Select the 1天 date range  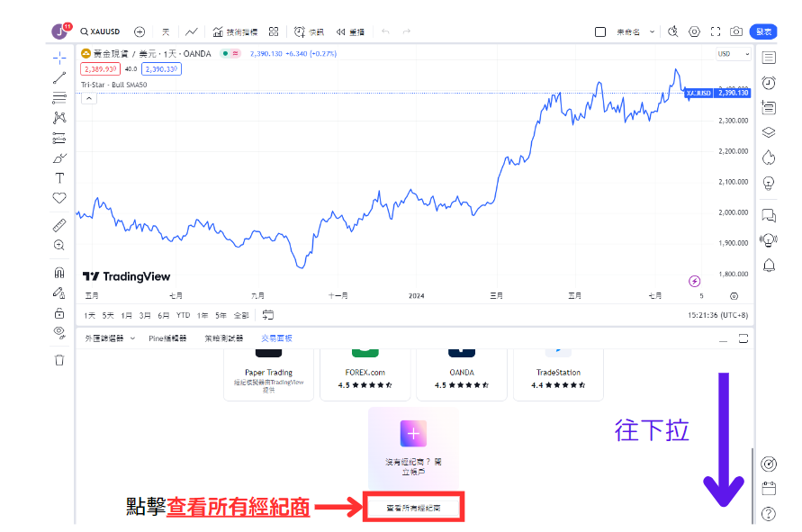click(x=89, y=316)
